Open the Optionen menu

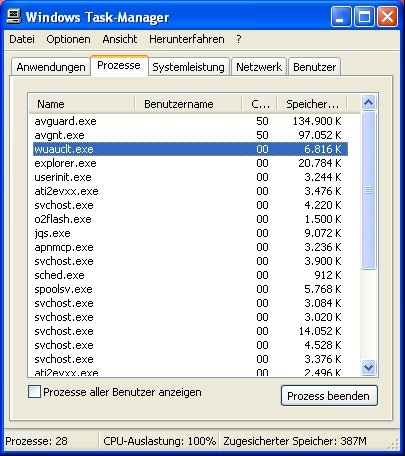[68, 39]
